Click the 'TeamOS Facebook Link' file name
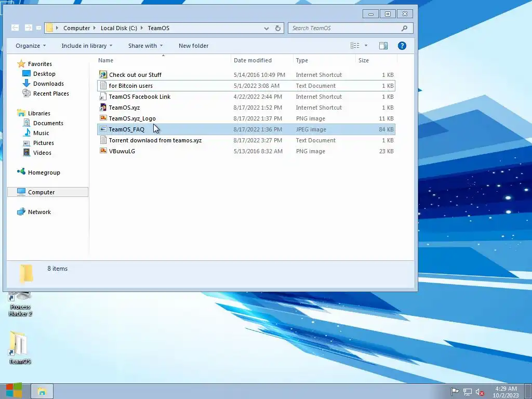 pos(139,97)
